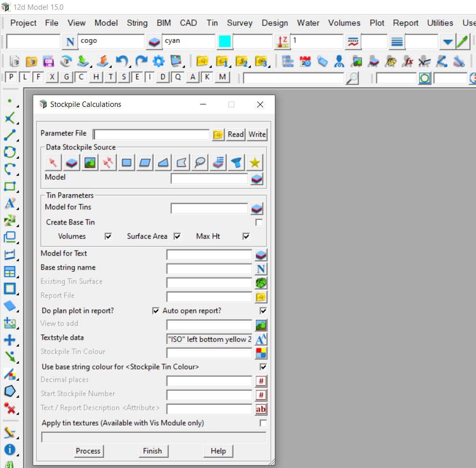Expand the blue down-arrow in top toolbar
This screenshot has width=476, height=468.
pos(447,42)
